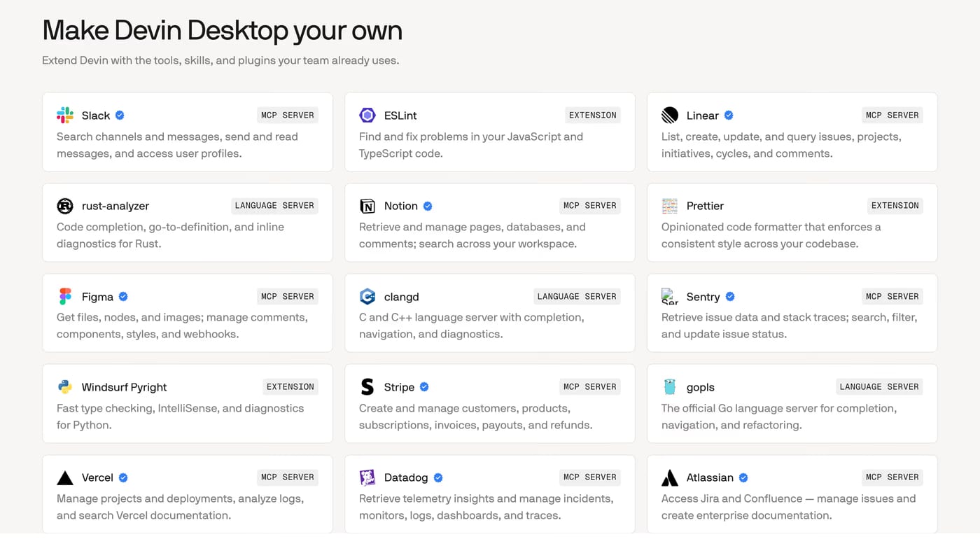The height and width of the screenshot is (553, 980).
Task: Click the "Make Devin Desktop your own" heading
Action: point(223,31)
